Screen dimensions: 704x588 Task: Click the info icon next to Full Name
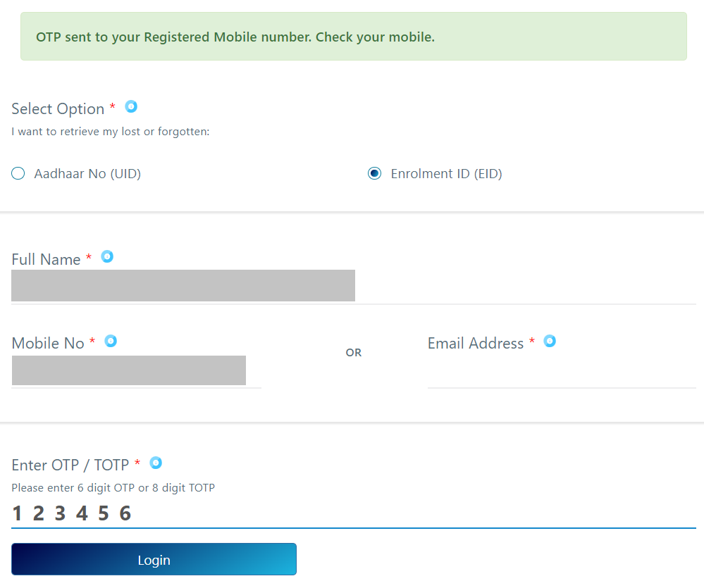point(107,257)
